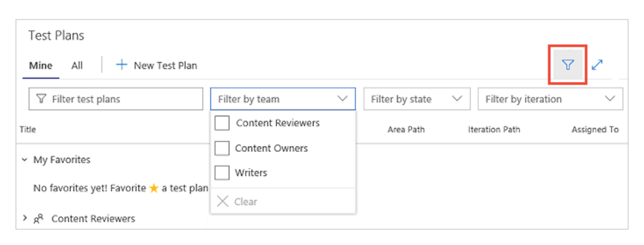This screenshot has width=644, height=245.
Task: Enable the Content Owners filter checkbox
Action: pyautogui.click(x=222, y=148)
